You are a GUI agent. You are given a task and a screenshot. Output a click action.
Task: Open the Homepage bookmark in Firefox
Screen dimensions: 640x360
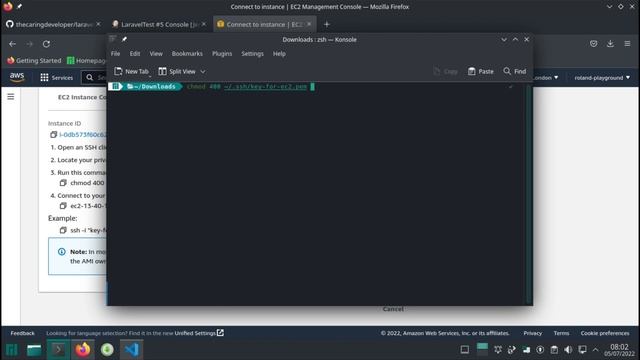pos(87,60)
